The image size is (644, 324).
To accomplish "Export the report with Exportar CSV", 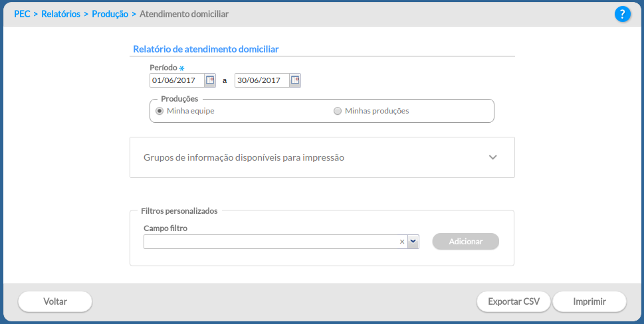I will tap(514, 301).
